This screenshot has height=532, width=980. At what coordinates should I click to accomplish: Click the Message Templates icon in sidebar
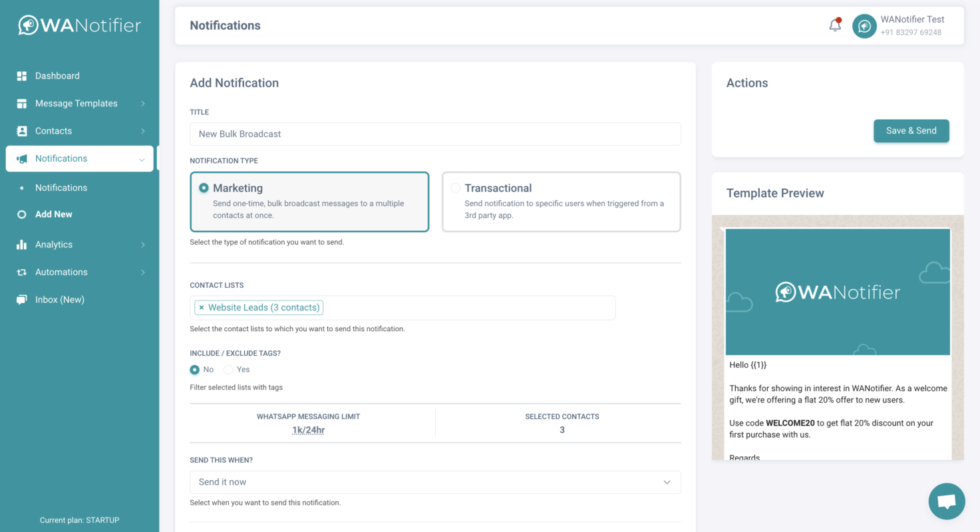[22, 104]
